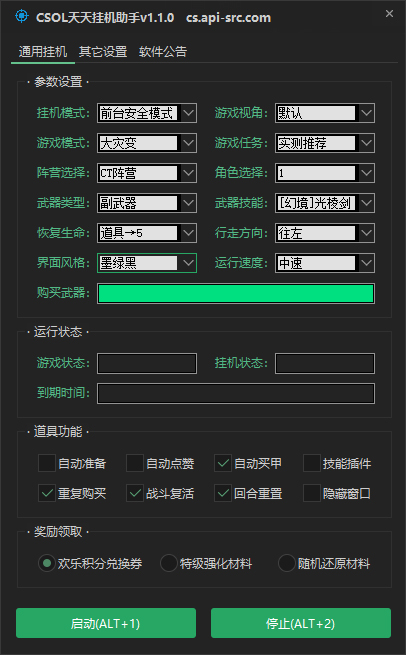406x655 pixels.
Task: Click the green 购买武器 input field
Action: (x=236, y=293)
